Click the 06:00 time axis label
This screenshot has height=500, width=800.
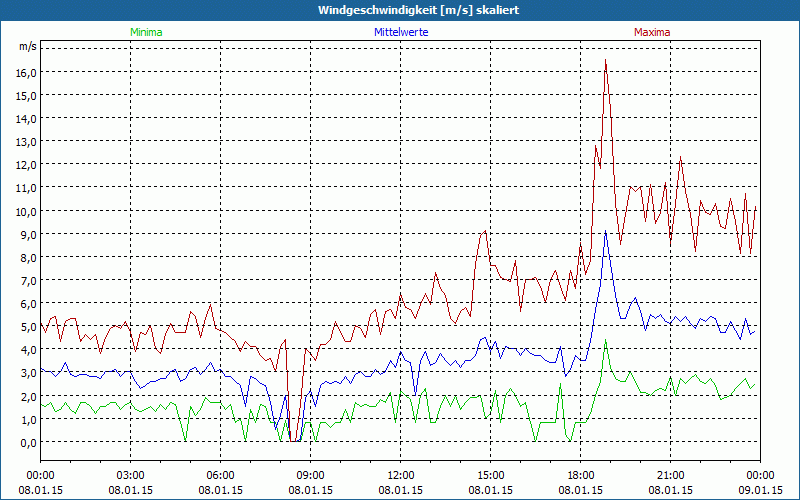(220, 475)
